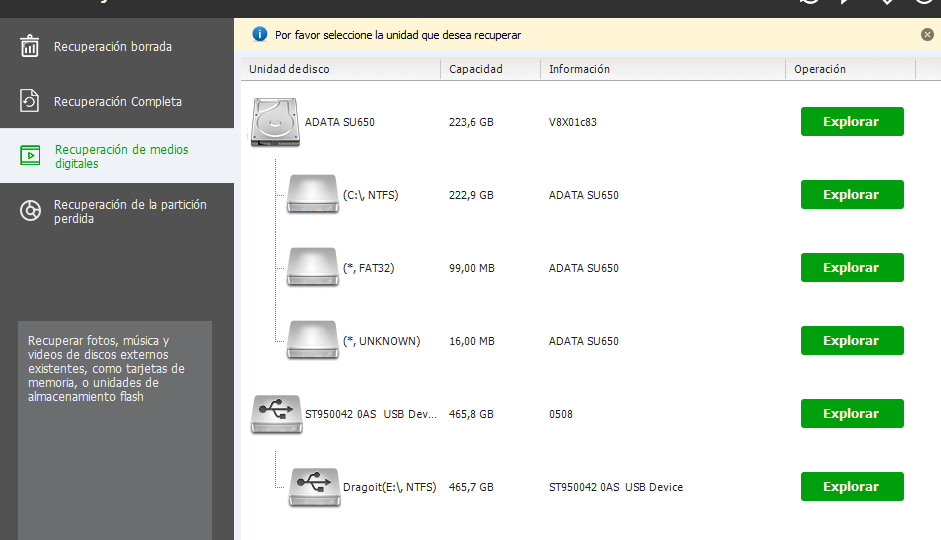Click the blue info icon in notification bar
Viewport: 941px width, 540px height.
tap(259, 34)
